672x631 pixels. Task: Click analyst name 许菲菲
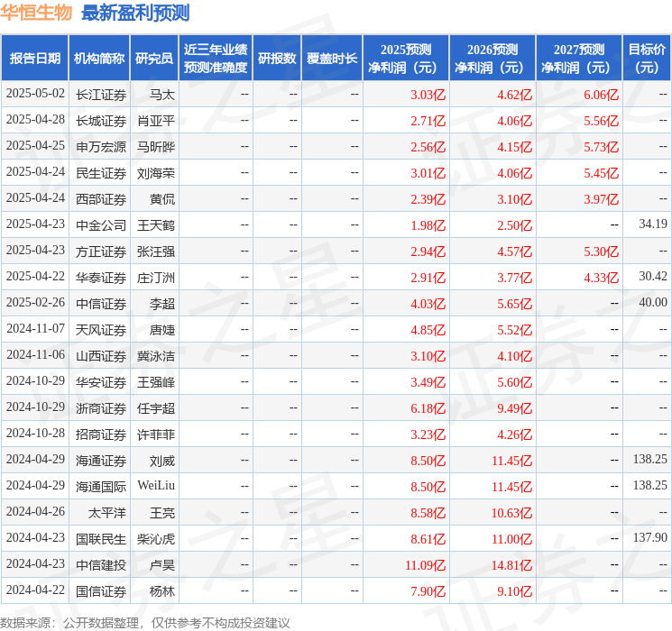tap(156, 434)
